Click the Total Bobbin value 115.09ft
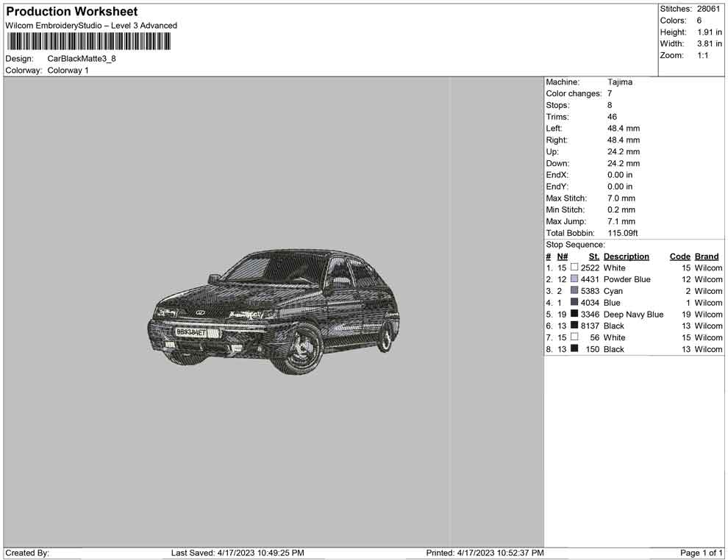 [623, 233]
